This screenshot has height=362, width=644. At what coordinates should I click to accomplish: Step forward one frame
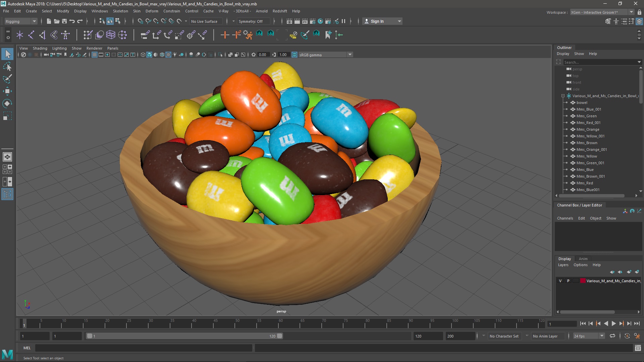click(629, 323)
